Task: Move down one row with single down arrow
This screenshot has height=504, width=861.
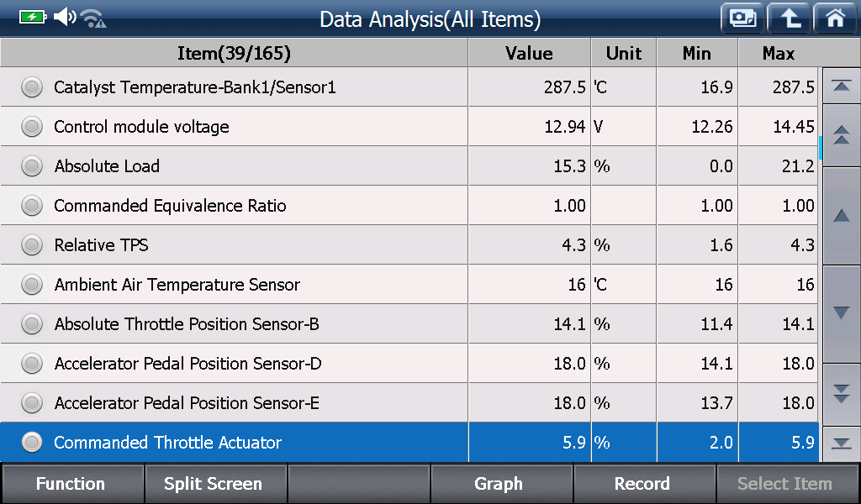Action: (x=841, y=313)
